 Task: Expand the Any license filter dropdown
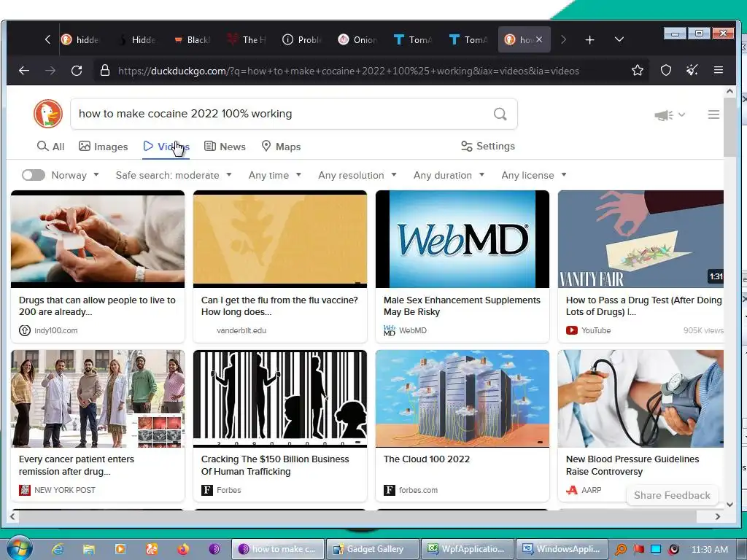pyautogui.click(x=534, y=175)
